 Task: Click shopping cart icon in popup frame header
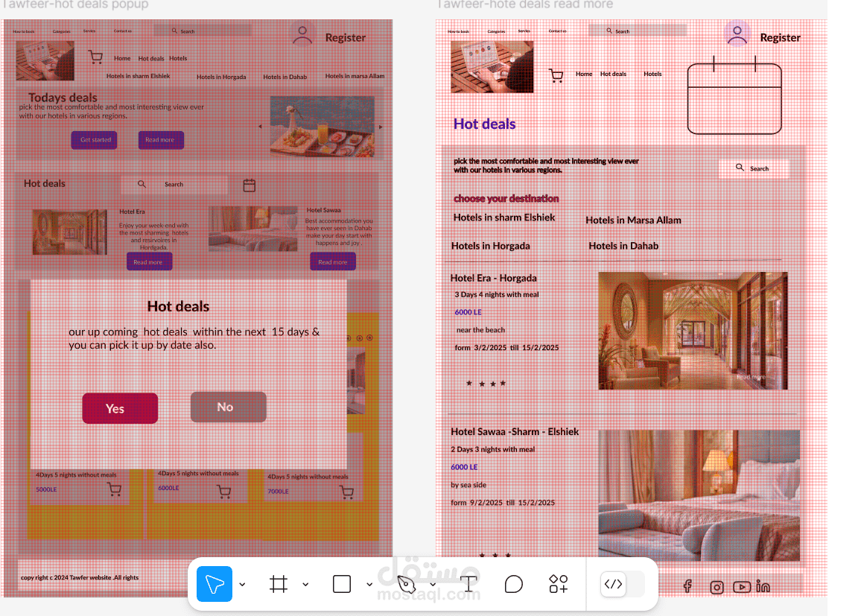[x=96, y=57]
